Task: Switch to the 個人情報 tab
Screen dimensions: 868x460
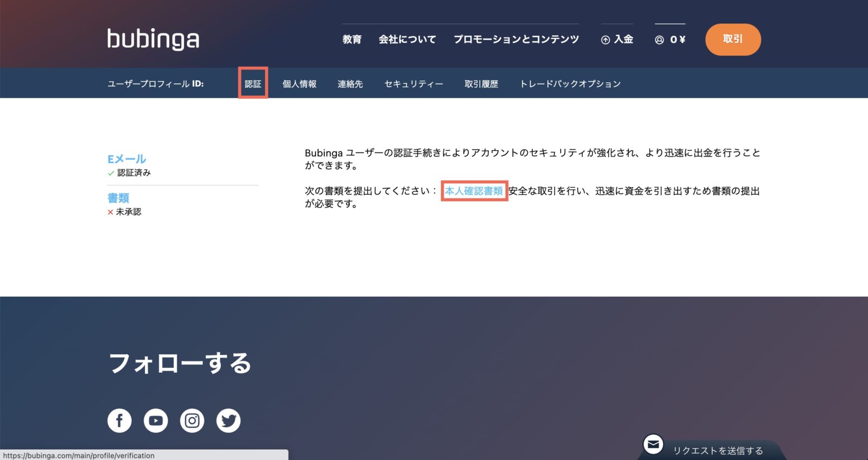Action: coord(299,84)
